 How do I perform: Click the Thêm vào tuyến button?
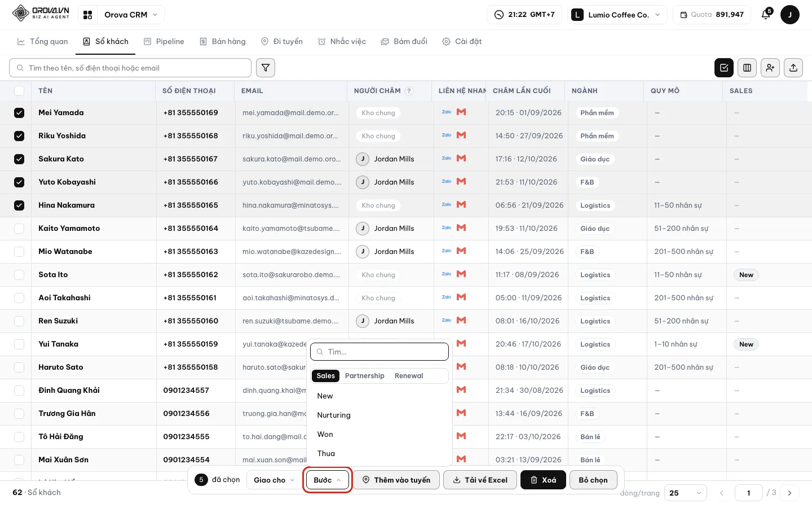coord(396,480)
